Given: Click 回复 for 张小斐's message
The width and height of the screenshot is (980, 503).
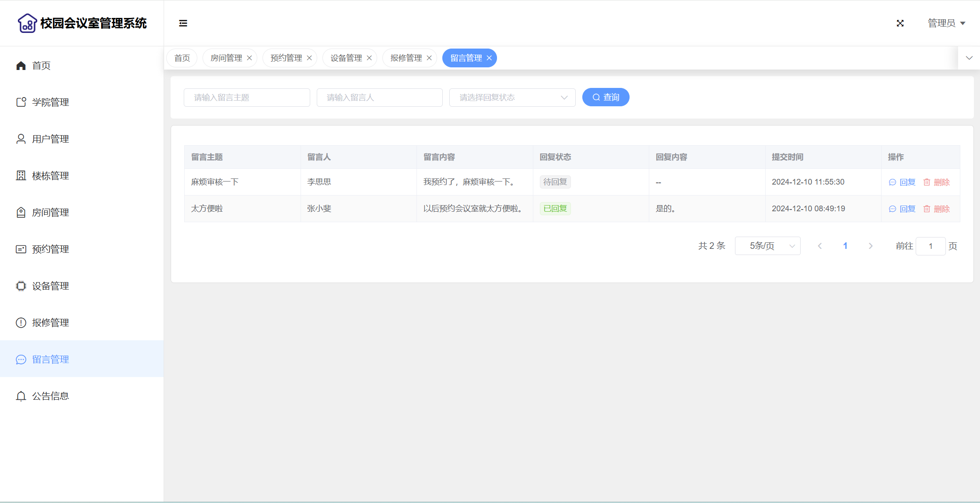Looking at the screenshot, I should point(903,209).
